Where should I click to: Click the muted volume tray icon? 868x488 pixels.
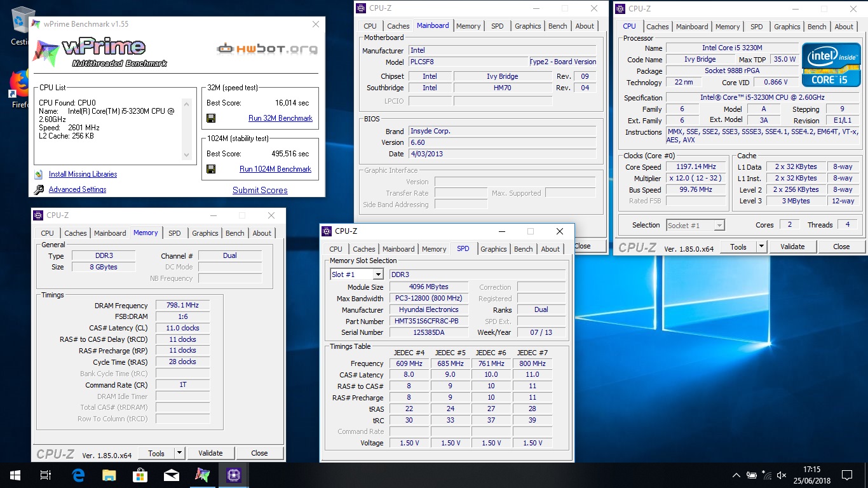[782, 475]
